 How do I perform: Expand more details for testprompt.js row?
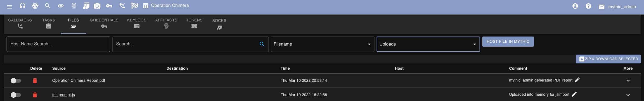tap(628, 95)
